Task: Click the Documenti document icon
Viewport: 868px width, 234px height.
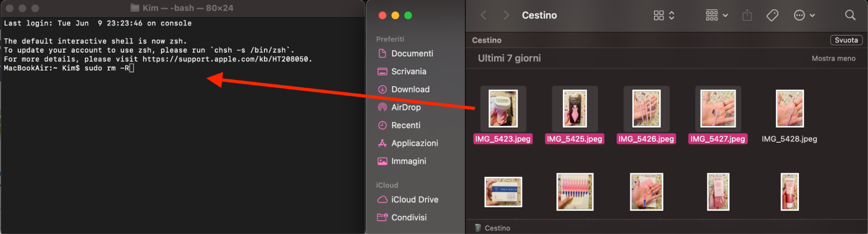Action: pyautogui.click(x=382, y=53)
